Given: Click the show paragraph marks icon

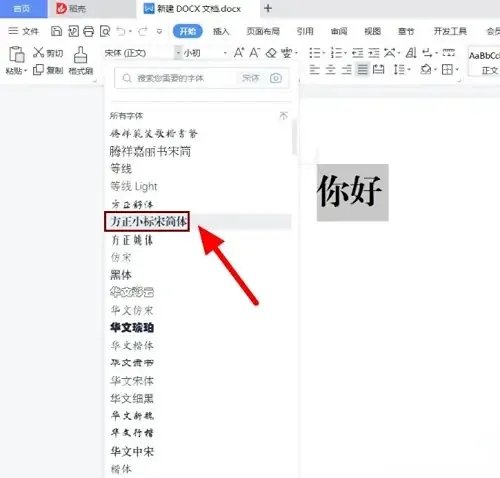Looking at the screenshot, I should (x=427, y=53).
